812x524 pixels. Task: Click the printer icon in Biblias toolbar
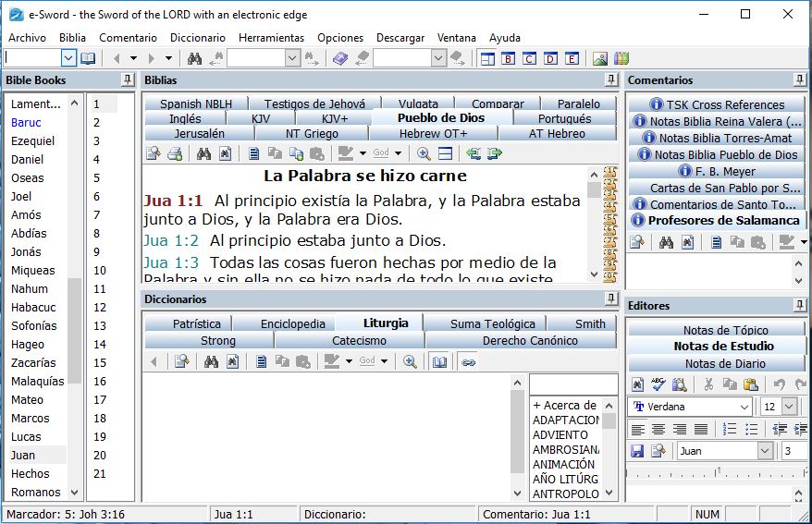coord(175,153)
